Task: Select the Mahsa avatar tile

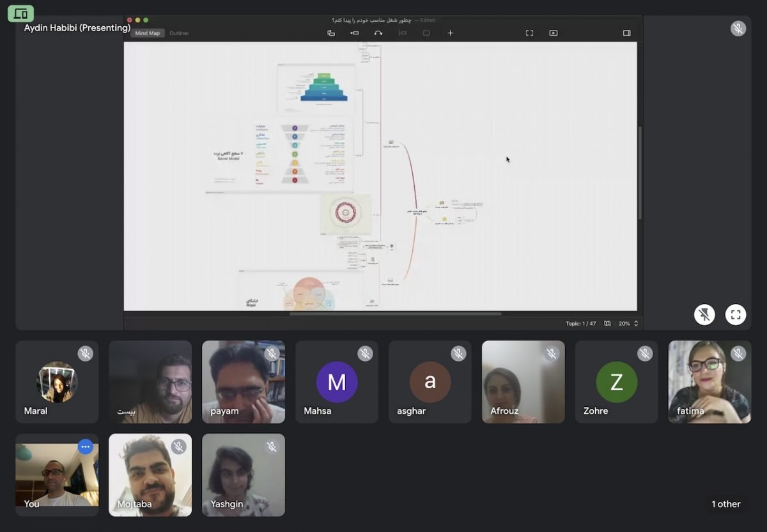Action: [337, 382]
